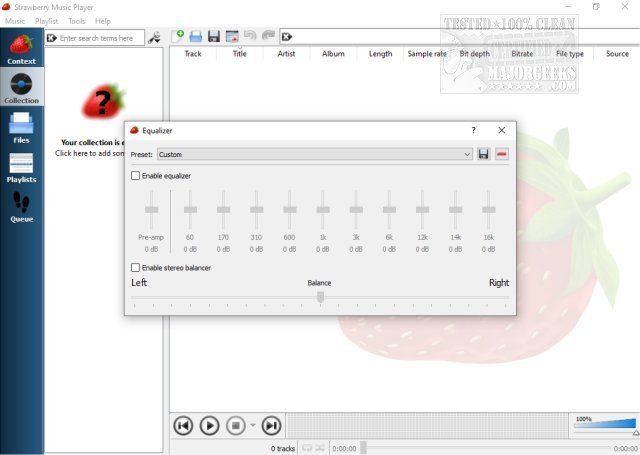Open the Tools menu

pyautogui.click(x=77, y=21)
